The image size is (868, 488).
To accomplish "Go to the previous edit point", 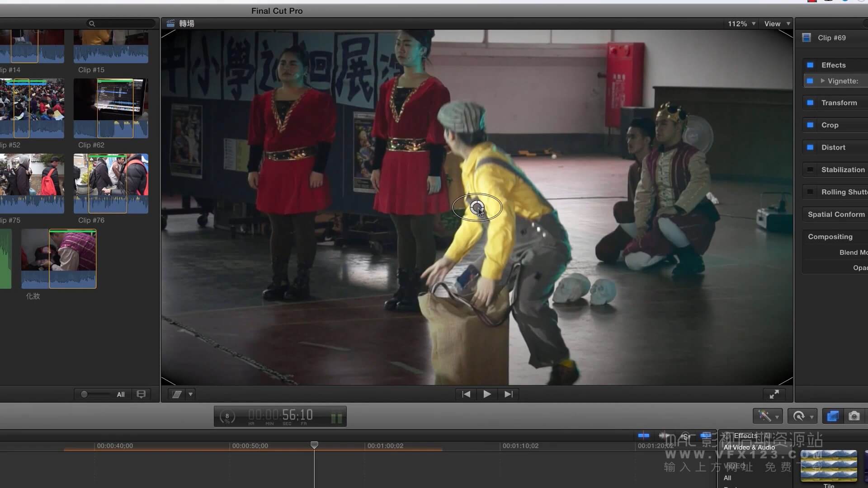I will point(466,394).
